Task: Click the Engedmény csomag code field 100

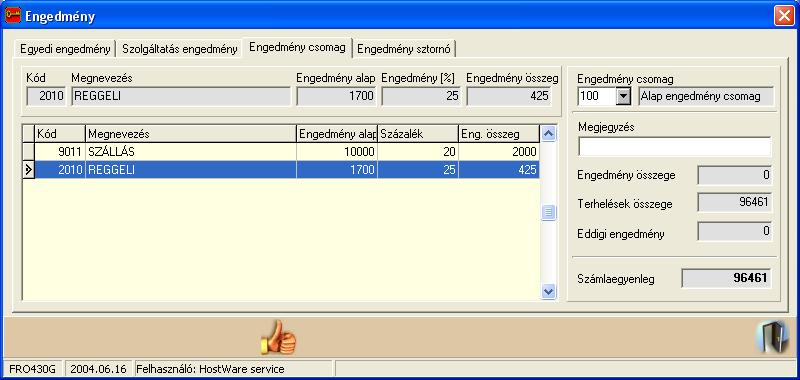Action: pyautogui.click(x=596, y=96)
